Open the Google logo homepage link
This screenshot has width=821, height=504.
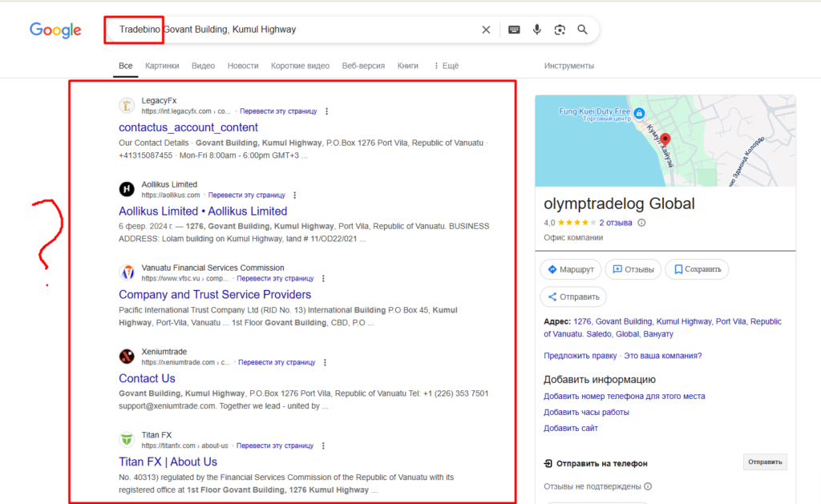tap(55, 30)
